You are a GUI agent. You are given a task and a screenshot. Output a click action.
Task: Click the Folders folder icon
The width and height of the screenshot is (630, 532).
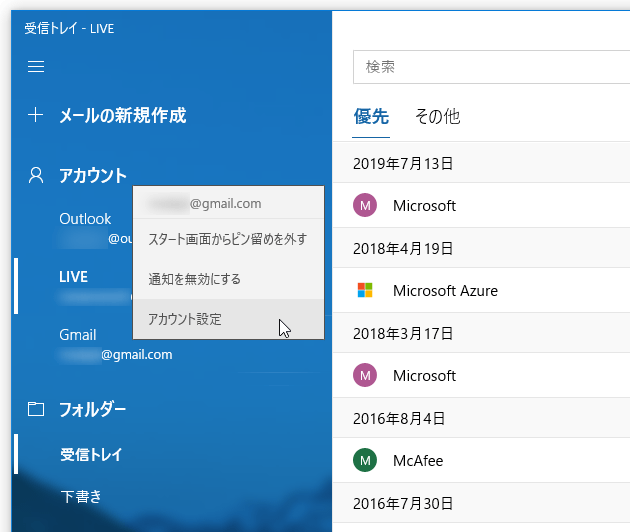click(36, 409)
